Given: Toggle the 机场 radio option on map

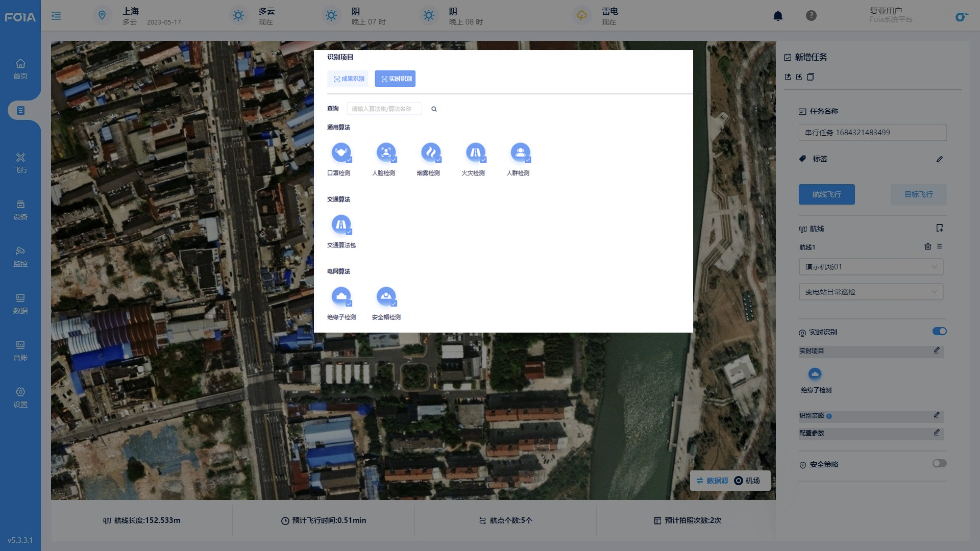Looking at the screenshot, I should click(x=739, y=481).
